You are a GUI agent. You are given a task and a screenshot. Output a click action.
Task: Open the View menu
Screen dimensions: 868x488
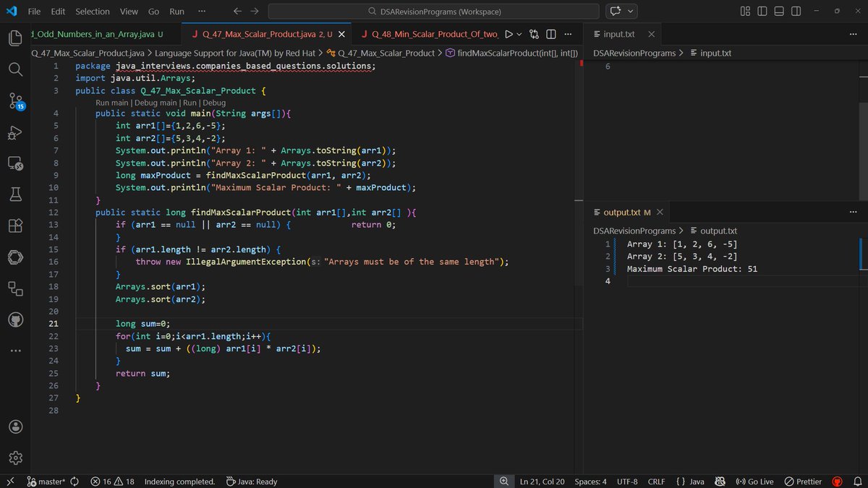(129, 12)
